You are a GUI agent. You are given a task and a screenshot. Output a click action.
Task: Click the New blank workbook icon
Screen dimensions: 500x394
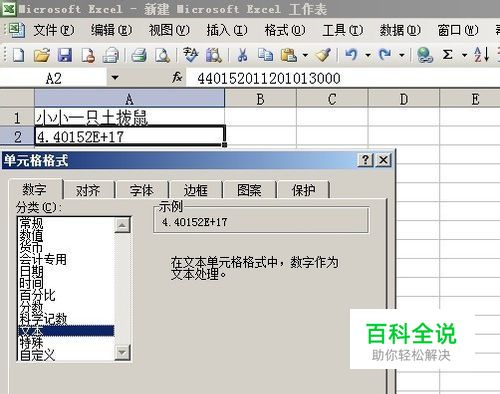(x=18, y=55)
